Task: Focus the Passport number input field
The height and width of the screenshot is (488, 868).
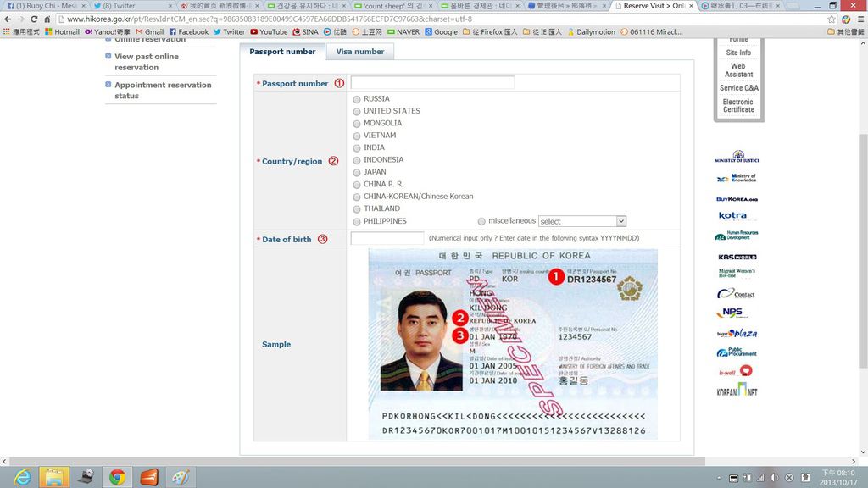Action: [432, 82]
